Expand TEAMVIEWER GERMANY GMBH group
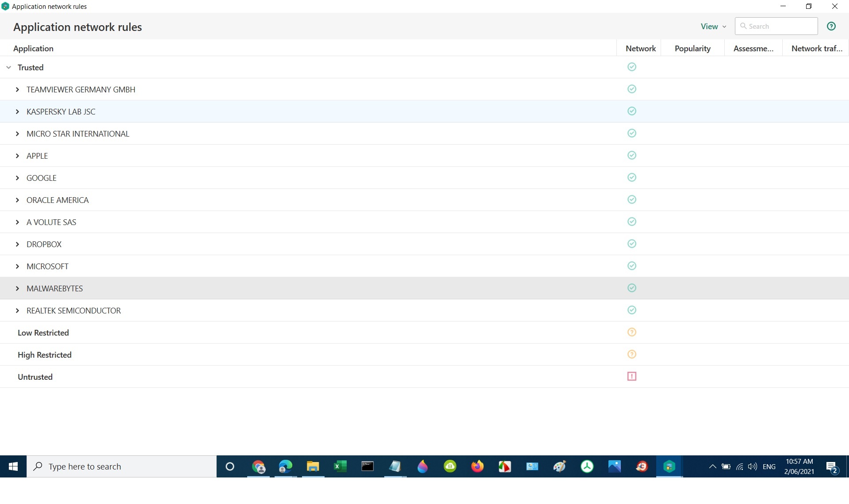Screen dimensions: 849x504 click(17, 89)
